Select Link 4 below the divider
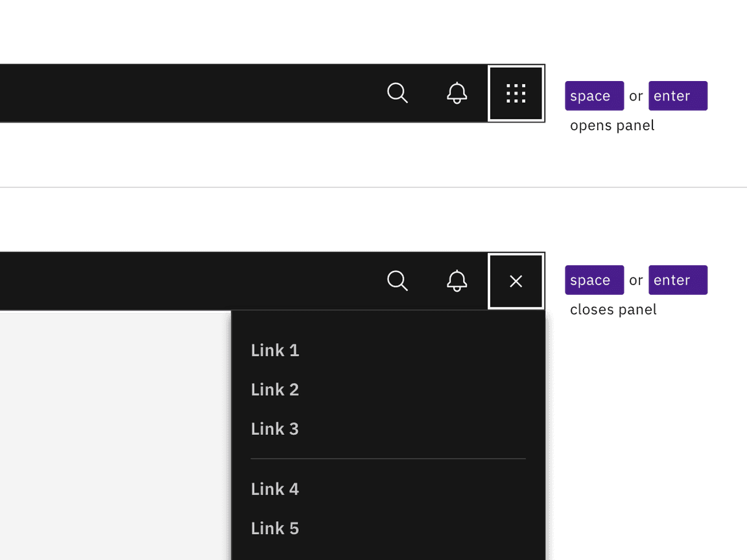The height and width of the screenshot is (560, 747). [275, 489]
